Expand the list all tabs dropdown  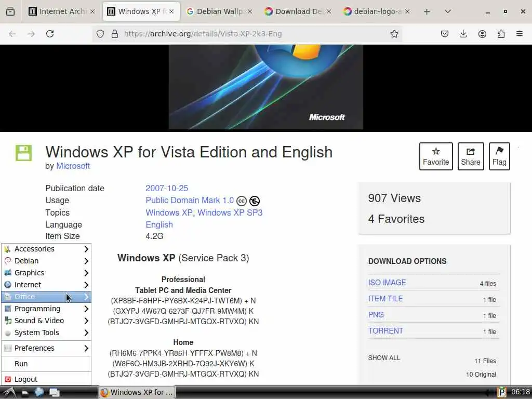pyautogui.click(x=448, y=11)
